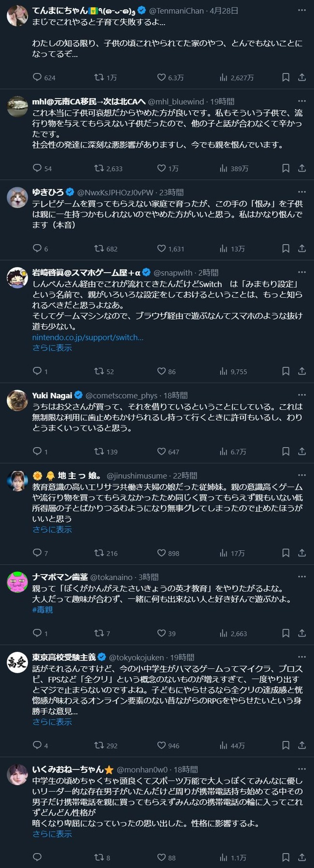
Task: Share ナマポマン歯茎's tweet
Action: coord(301,633)
